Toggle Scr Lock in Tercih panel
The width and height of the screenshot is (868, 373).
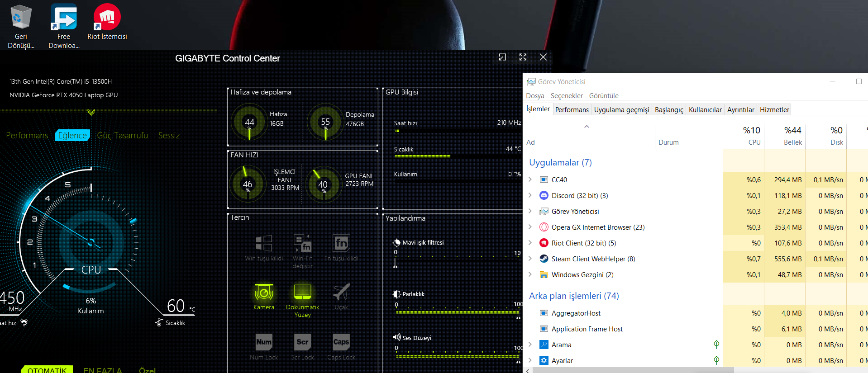[x=302, y=347]
